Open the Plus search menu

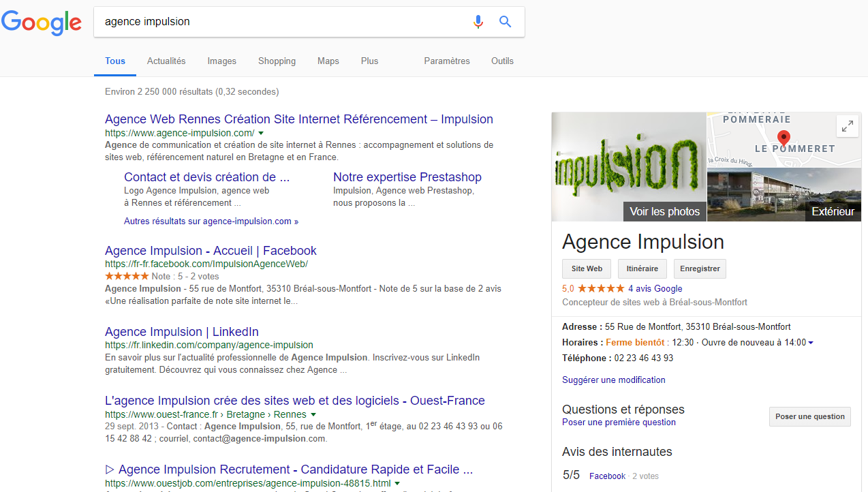(x=369, y=61)
